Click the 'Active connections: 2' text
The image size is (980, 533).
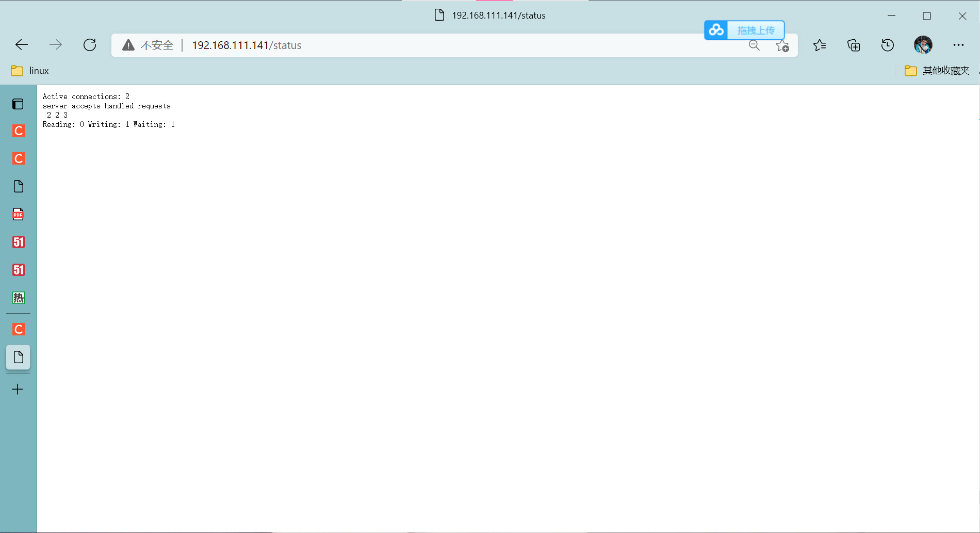(x=86, y=96)
